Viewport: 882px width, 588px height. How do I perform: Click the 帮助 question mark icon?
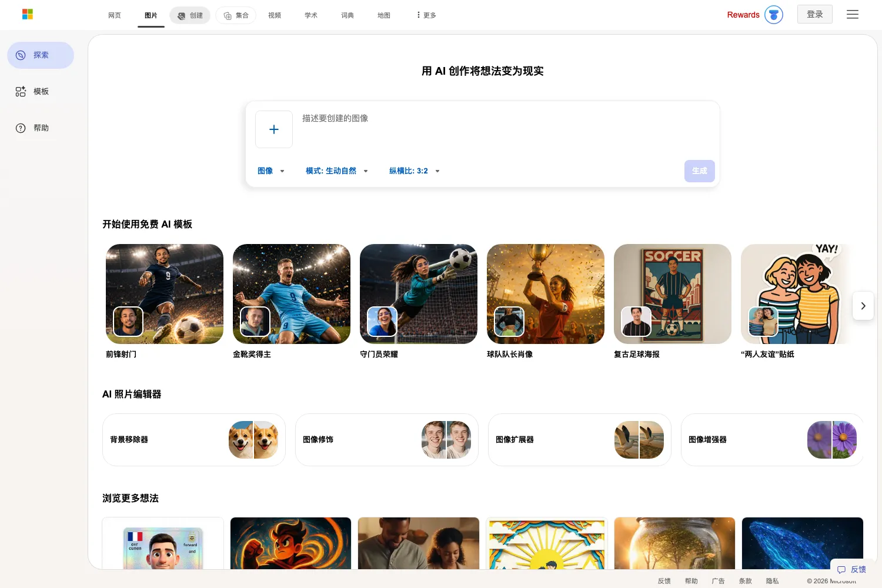21,128
